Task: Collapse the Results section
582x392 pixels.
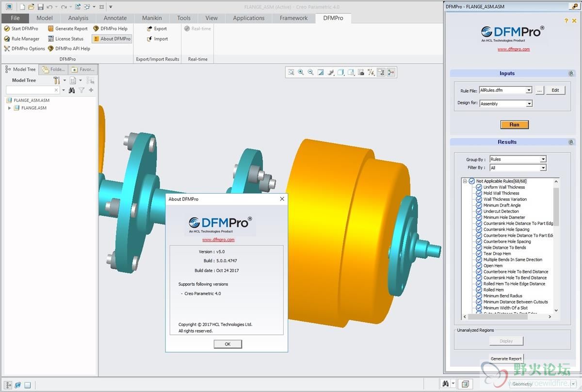Action: [x=571, y=142]
